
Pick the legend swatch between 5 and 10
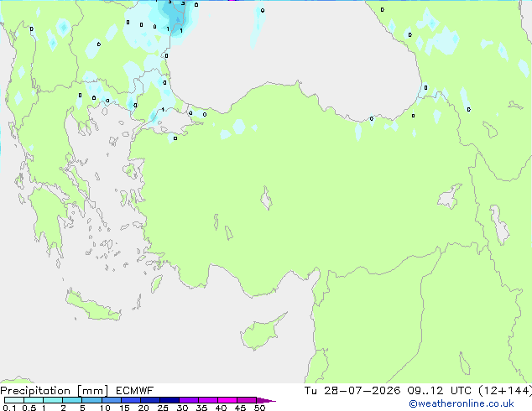(91, 400)
